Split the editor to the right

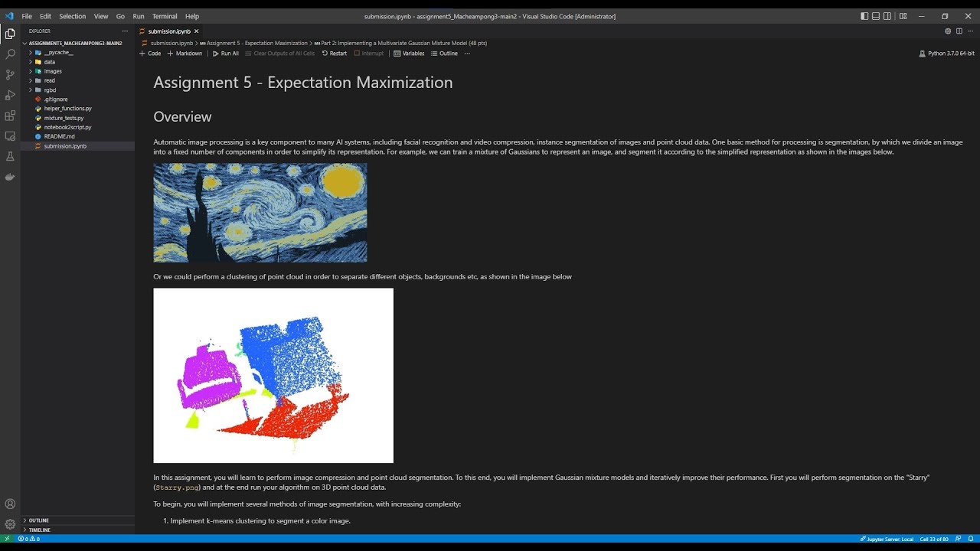click(x=959, y=31)
